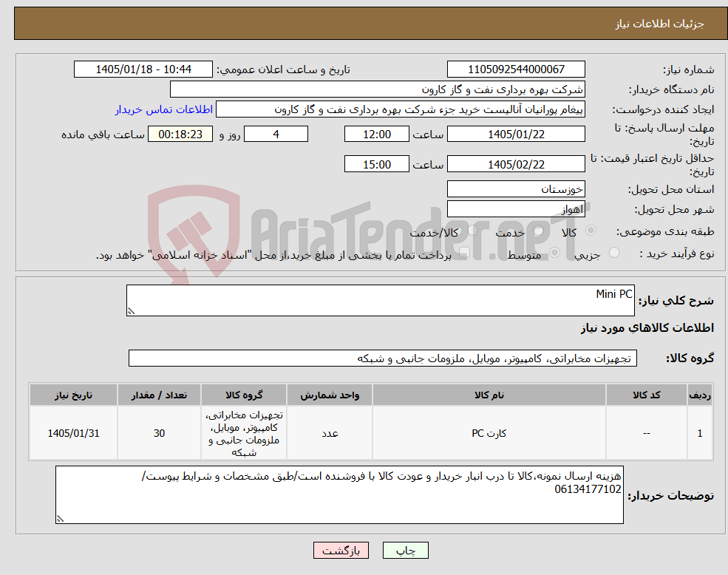Image resolution: width=728 pixels, height=575 pixels.
Task: Click the quantity cell showing 30
Action: pyautogui.click(x=159, y=433)
